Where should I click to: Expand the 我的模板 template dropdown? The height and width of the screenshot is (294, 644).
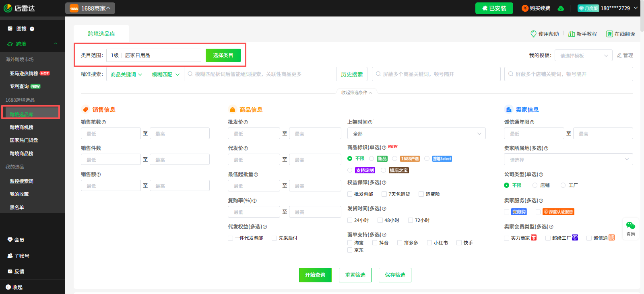coord(583,56)
